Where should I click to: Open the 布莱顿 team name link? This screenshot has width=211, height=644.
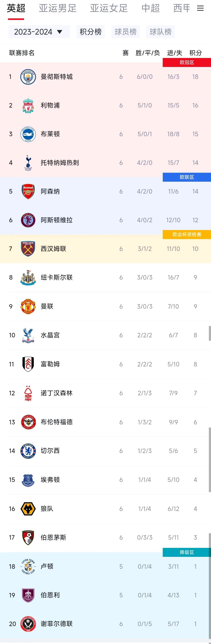click(50, 134)
